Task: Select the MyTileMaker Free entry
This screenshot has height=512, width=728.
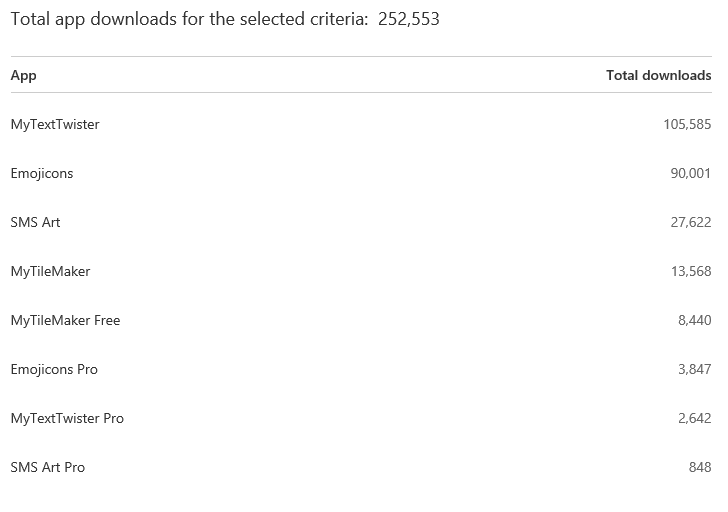Action: pyautogui.click(x=65, y=320)
